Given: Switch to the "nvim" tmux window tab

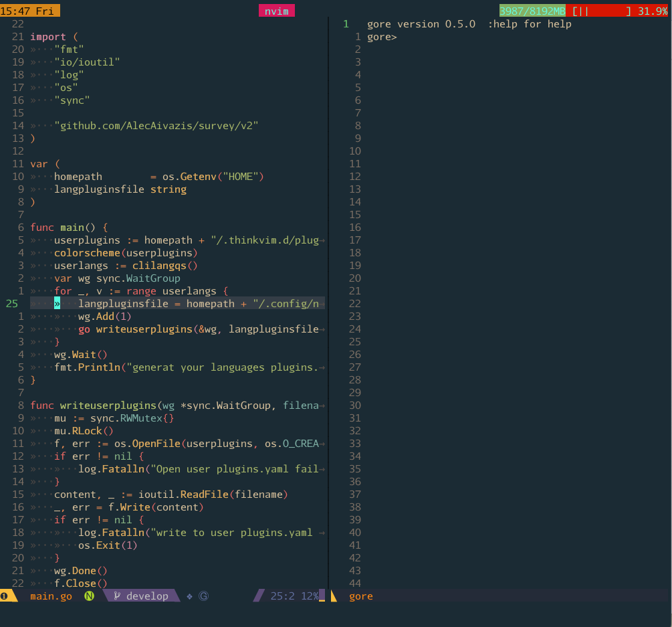Looking at the screenshot, I should pyautogui.click(x=276, y=10).
